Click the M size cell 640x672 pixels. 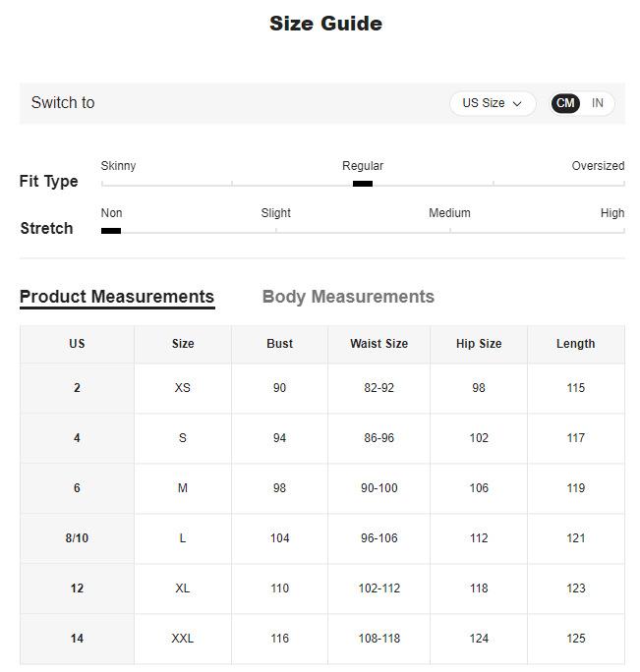(x=183, y=488)
